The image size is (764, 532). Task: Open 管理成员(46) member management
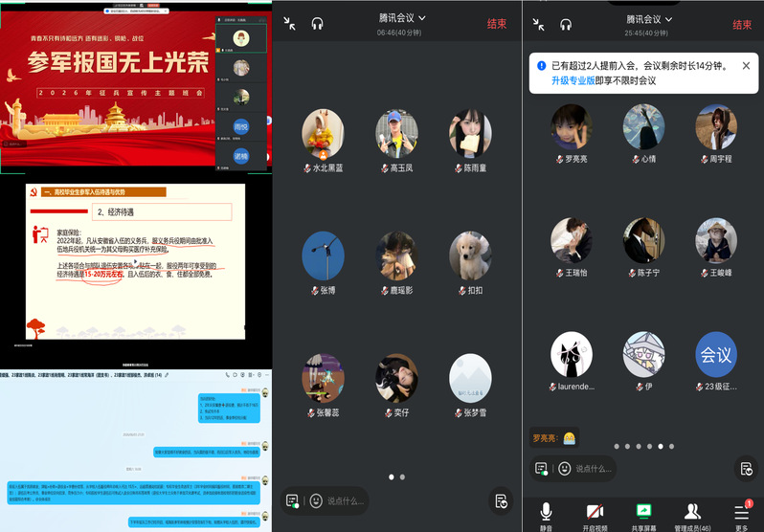pyautogui.click(x=692, y=517)
